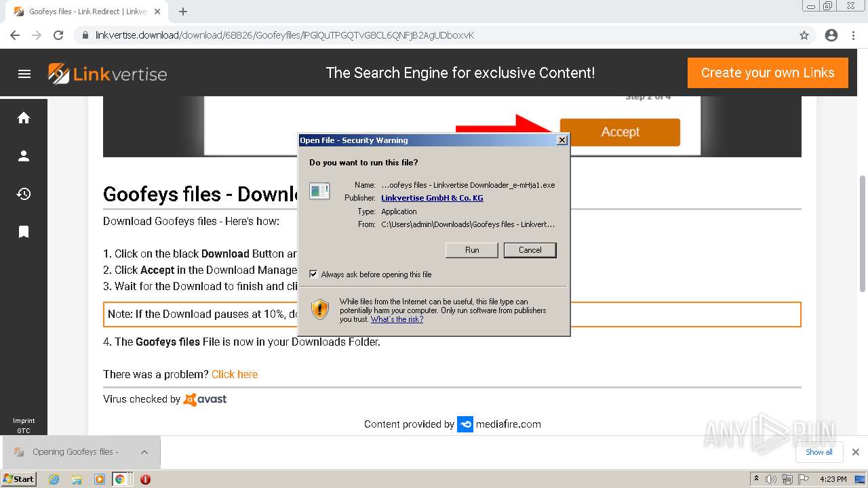Click the taskbar clock showing 4:23 PM

pyautogui.click(x=833, y=479)
